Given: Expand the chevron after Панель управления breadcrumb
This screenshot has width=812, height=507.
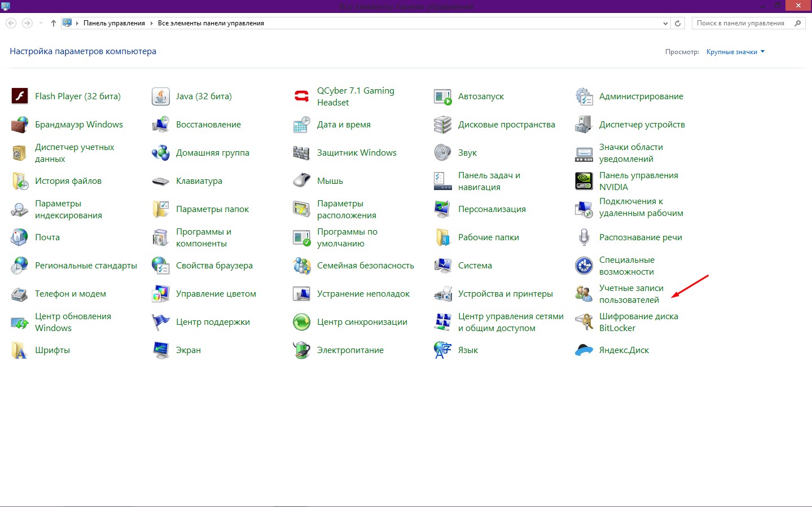Looking at the screenshot, I should (x=151, y=23).
